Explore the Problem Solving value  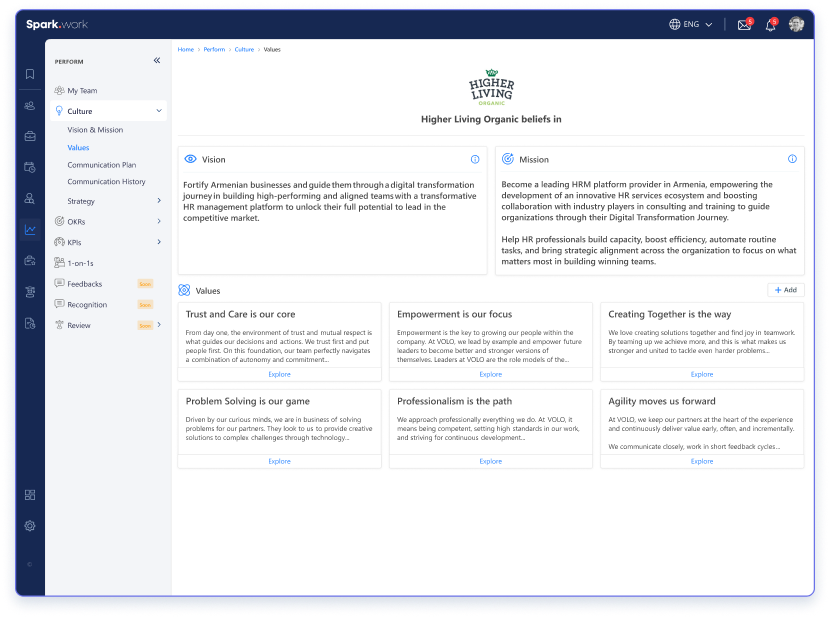point(279,461)
